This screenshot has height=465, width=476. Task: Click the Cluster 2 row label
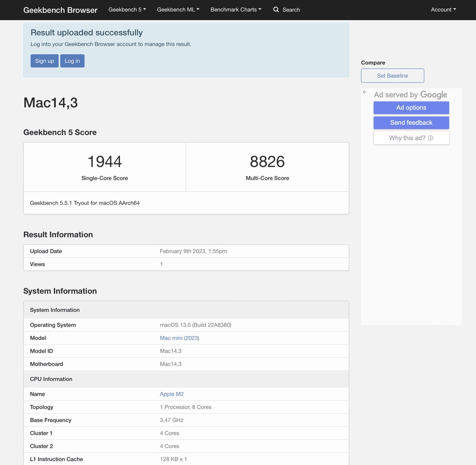coord(42,446)
